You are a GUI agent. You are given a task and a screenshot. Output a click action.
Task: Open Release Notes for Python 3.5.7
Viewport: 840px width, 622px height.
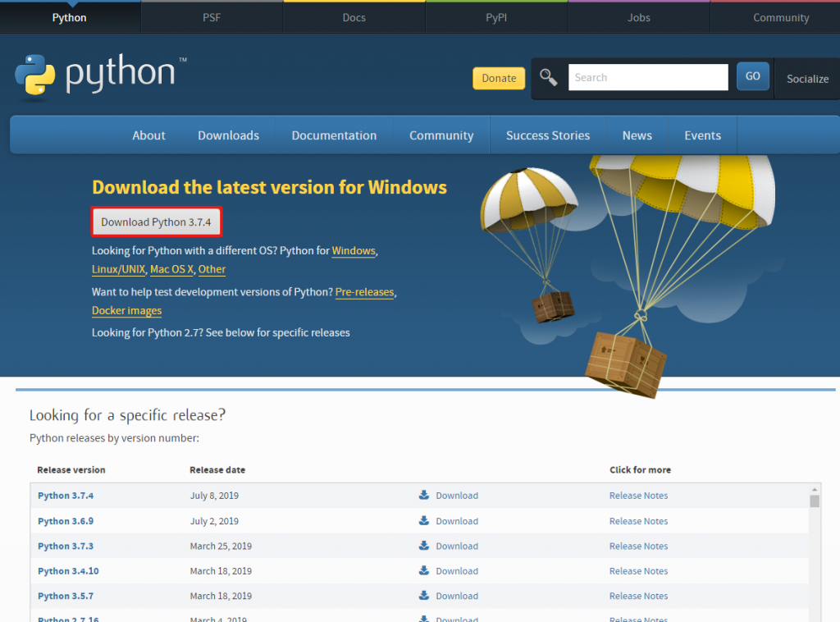click(638, 596)
